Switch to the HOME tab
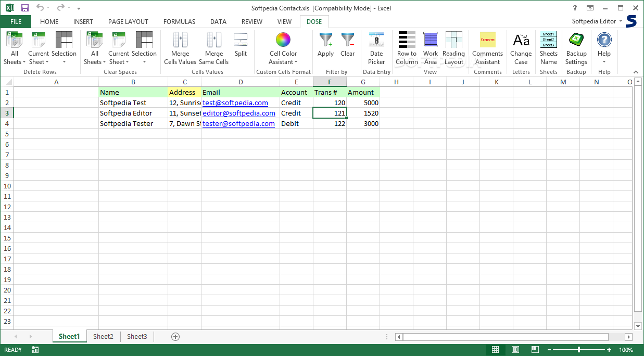 [x=49, y=21]
